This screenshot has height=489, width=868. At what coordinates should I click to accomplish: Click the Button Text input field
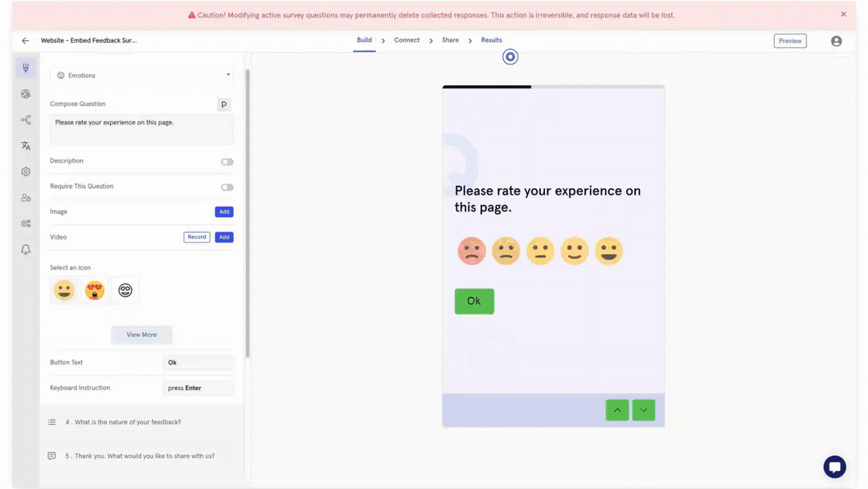pyautogui.click(x=198, y=363)
